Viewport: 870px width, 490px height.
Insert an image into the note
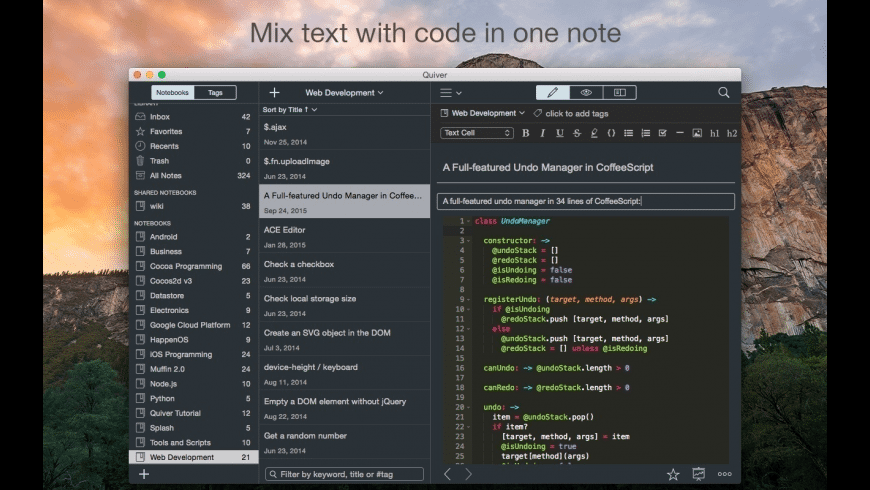697,133
